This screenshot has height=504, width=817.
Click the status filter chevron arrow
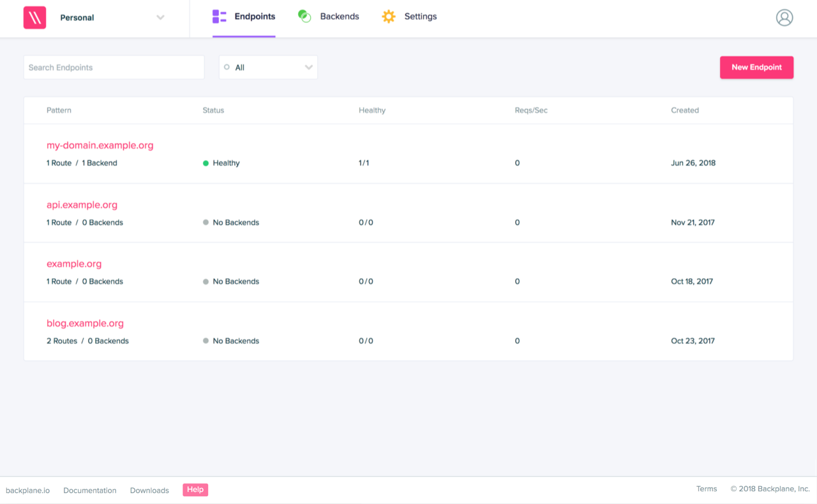(x=309, y=68)
